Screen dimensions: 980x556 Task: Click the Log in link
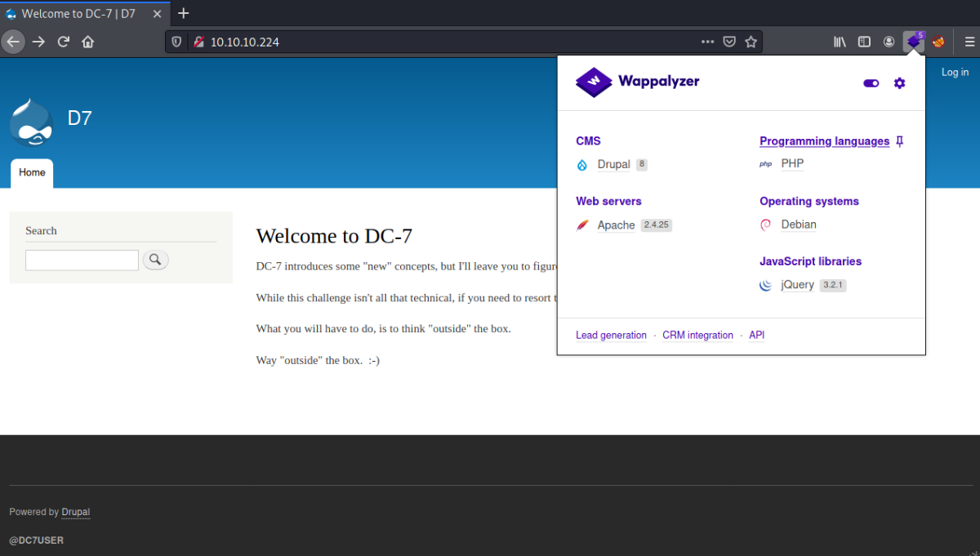click(x=955, y=73)
